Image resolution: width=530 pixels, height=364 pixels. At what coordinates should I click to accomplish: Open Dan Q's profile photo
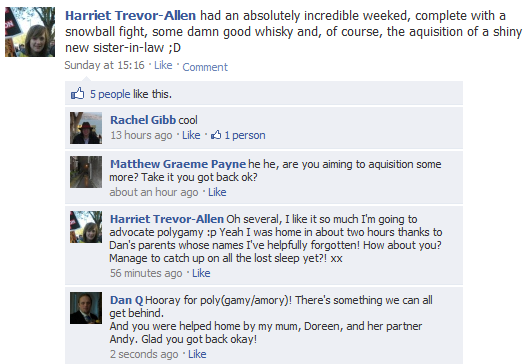tap(86, 308)
